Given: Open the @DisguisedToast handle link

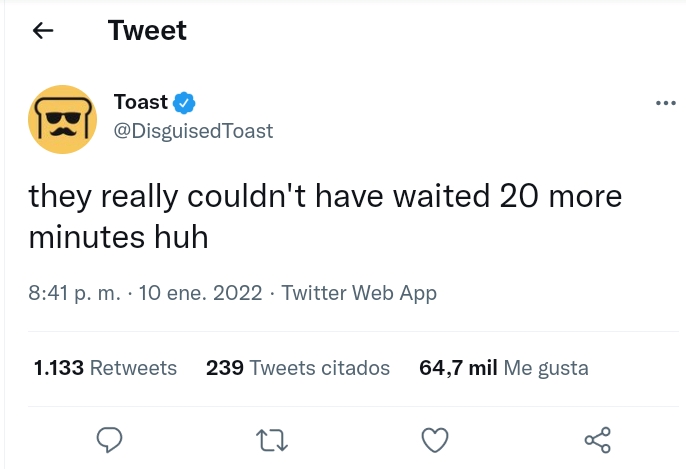Looking at the screenshot, I should pyautogui.click(x=194, y=131).
